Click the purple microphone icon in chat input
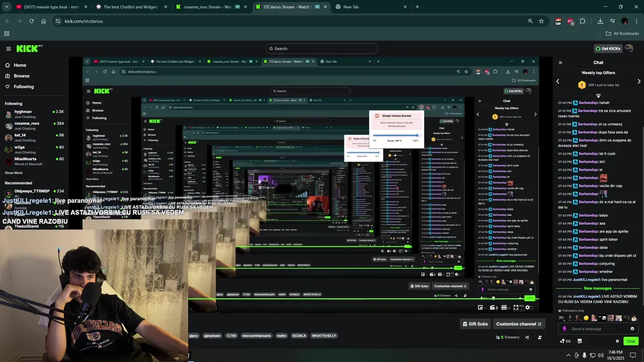The image size is (644, 362). [564, 329]
